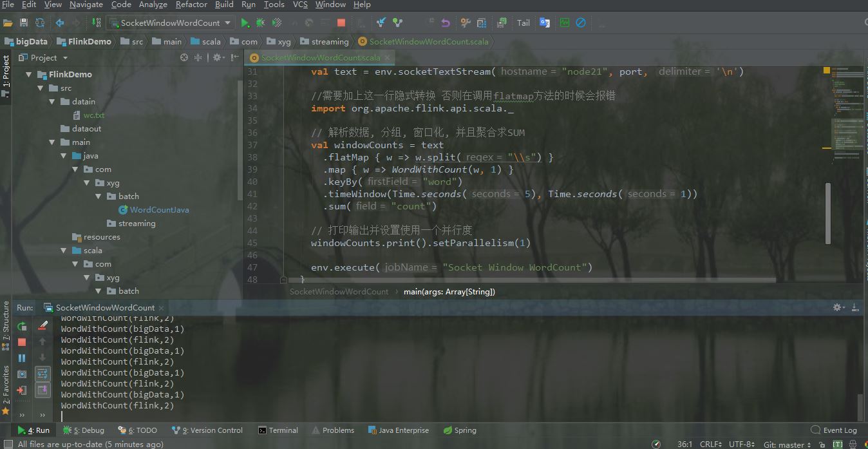Rerun SocketWindowWordCount in Run panel
Image resolution: width=868 pixels, height=449 pixels.
[x=22, y=327]
